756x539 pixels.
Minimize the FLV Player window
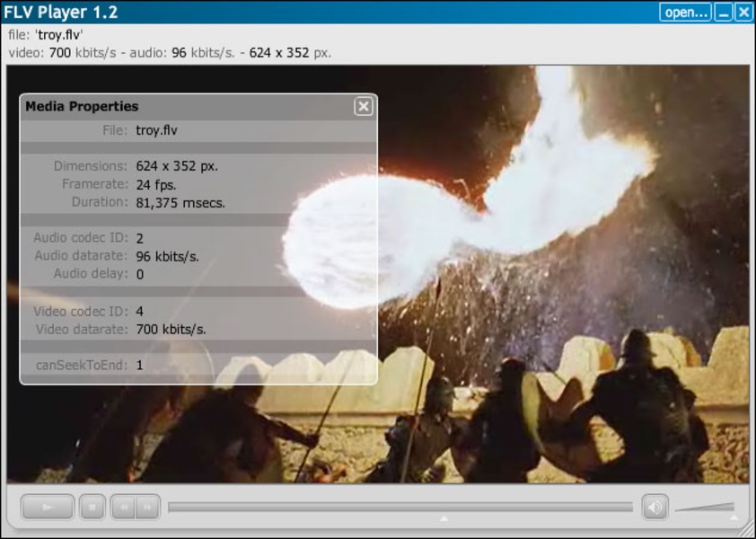724,13
